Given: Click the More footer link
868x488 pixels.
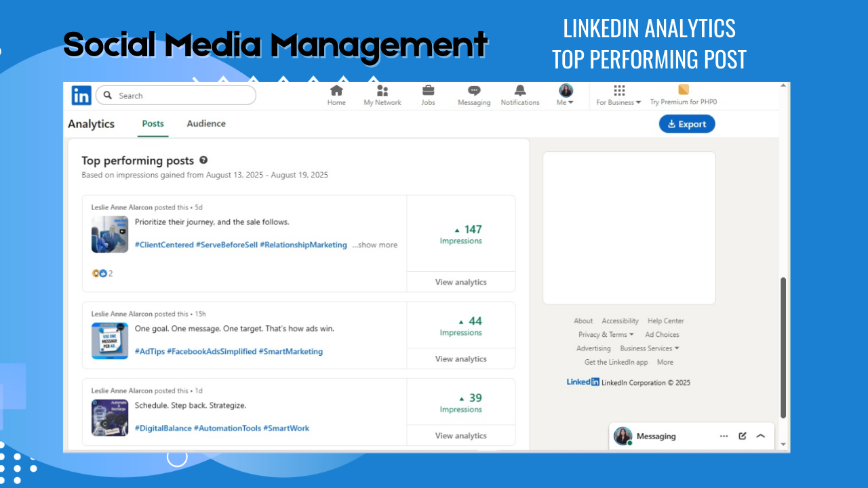Looking at the screenshot, I should click(x=665, y=363).
